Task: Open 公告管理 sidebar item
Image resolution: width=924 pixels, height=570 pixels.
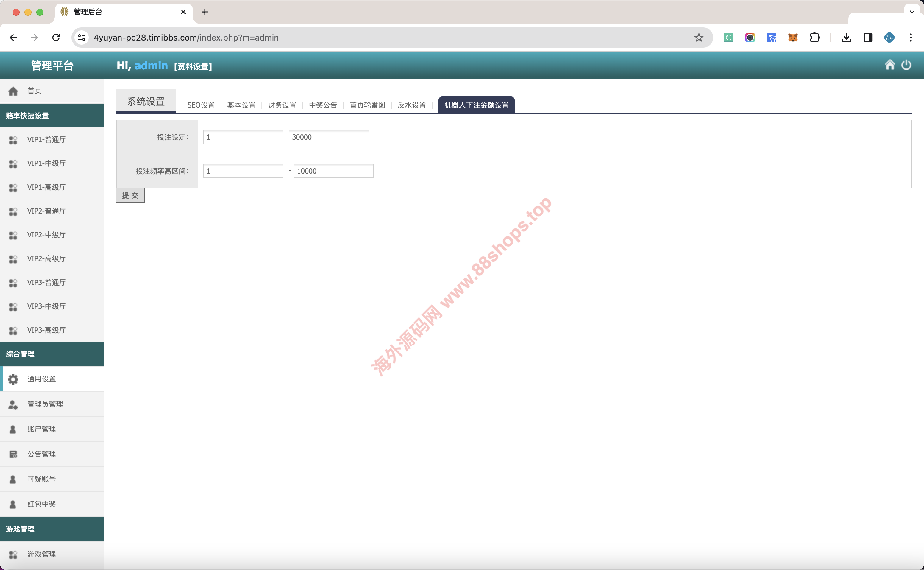Action: point(41,454)
